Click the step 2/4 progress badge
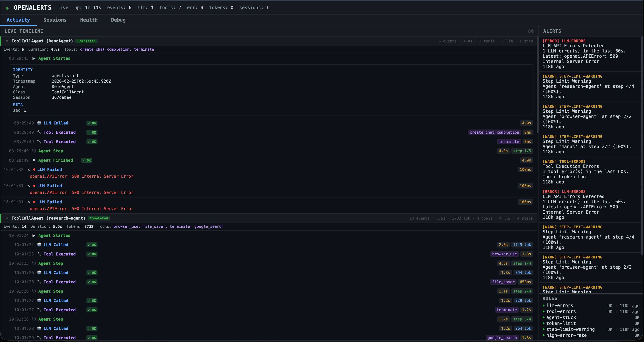644x342 pixels. [522, 291]
